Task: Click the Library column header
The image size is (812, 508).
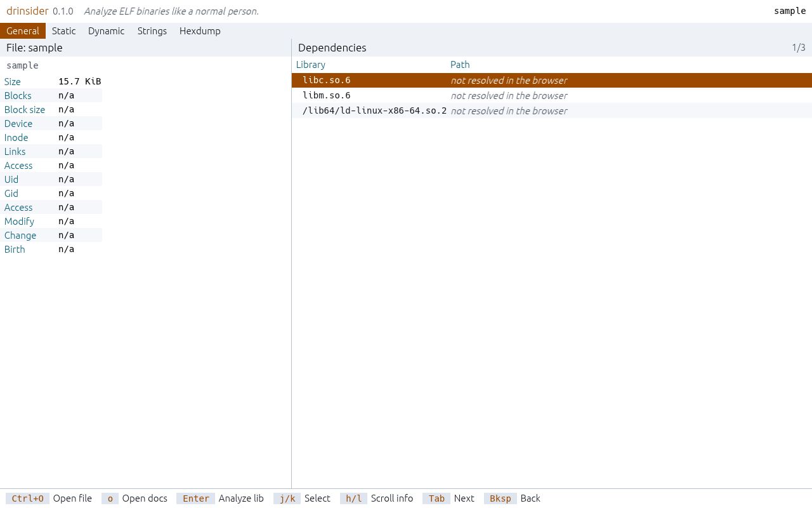Action: click(311, 65)
